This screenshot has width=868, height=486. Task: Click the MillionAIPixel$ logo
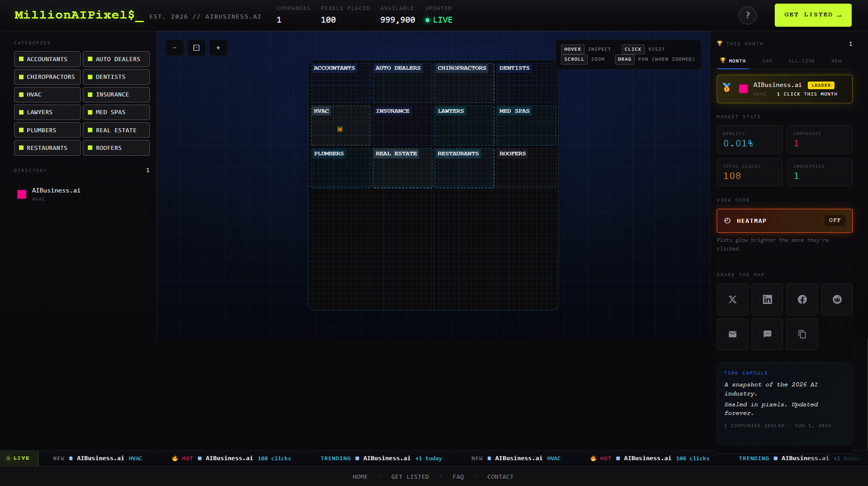click(79, 15)
